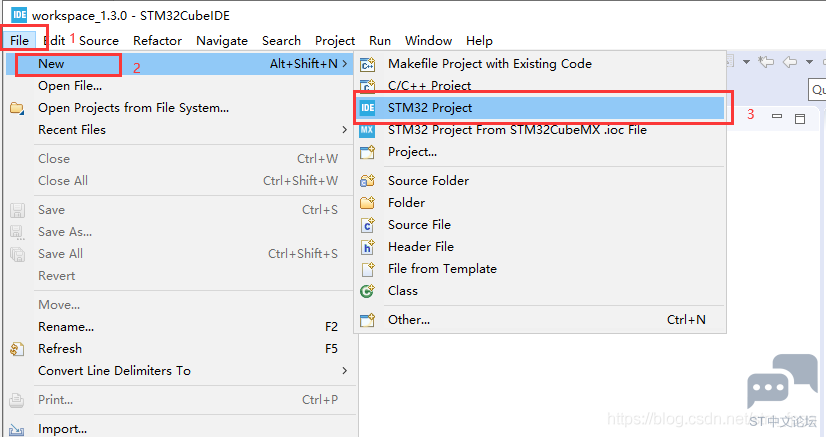Click the Refresh icon in File menu
Viewport: 826px width, 437px height.
click(x=17, y=349)
